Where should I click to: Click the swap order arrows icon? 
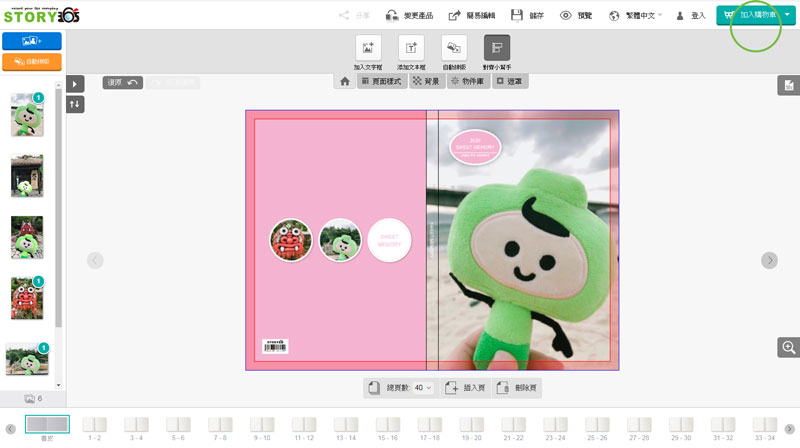(x=76, y=104)
